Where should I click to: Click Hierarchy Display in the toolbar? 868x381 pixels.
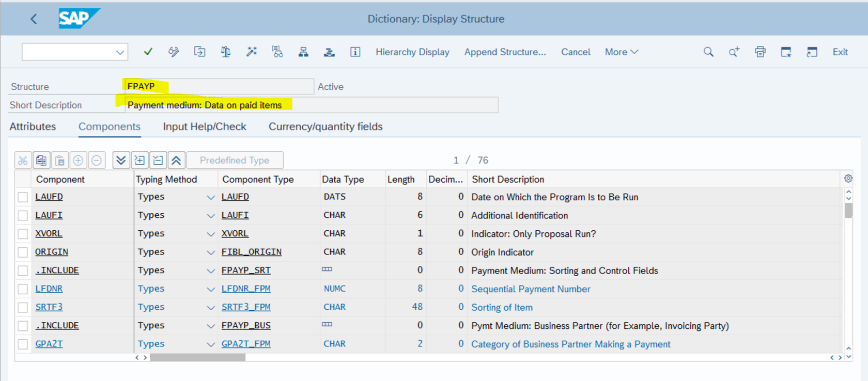412,52
